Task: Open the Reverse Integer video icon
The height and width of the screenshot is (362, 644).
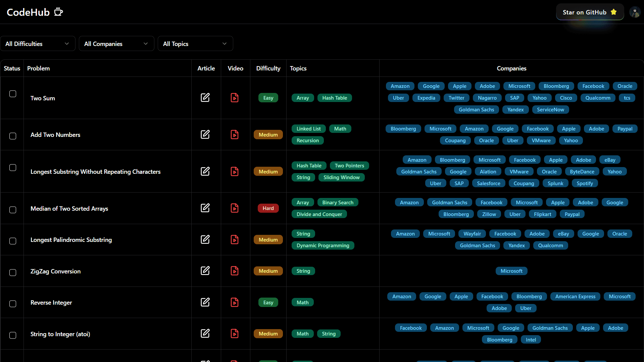Action: point(235,302)
